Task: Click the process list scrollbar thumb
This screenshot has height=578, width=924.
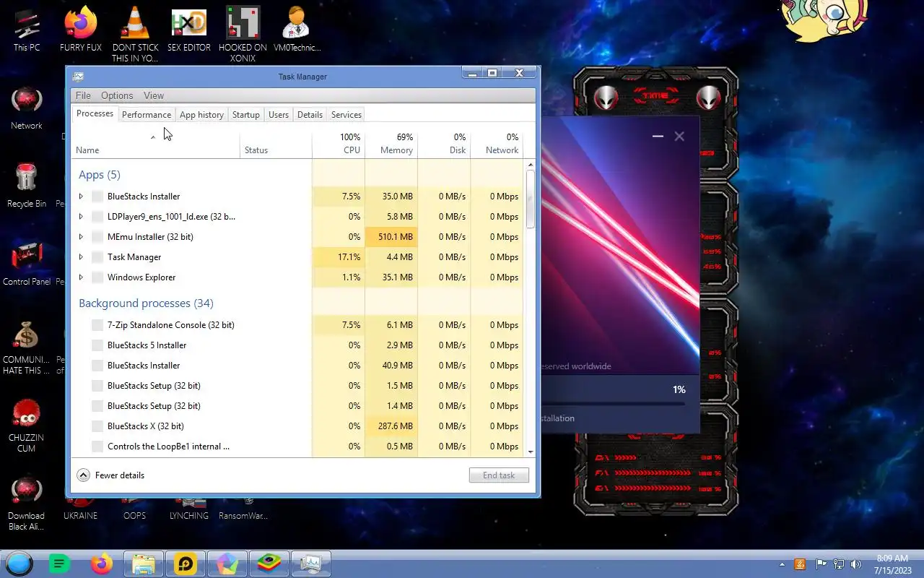Action: (x=531, y=199)
